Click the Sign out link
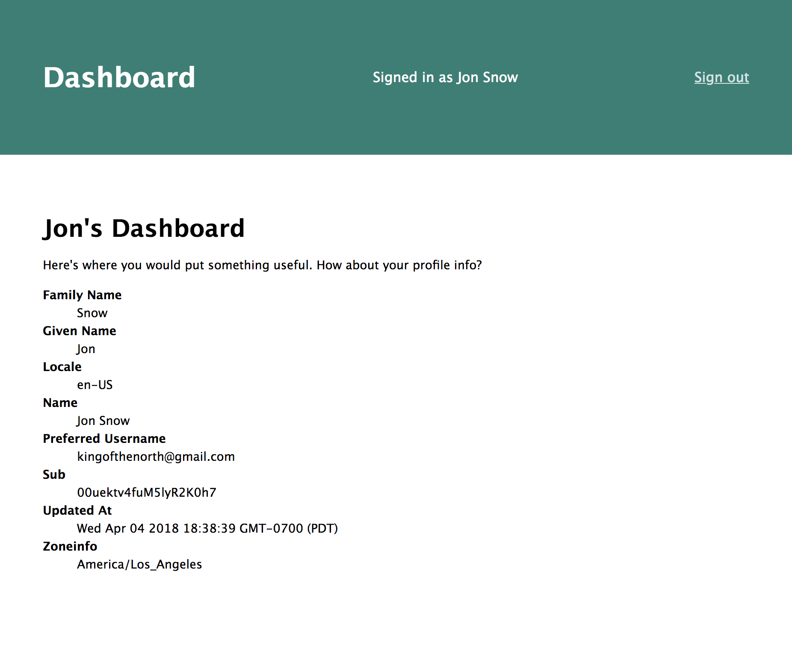Image resolution: width=792 pixels, height=672 pixels. 721,77
